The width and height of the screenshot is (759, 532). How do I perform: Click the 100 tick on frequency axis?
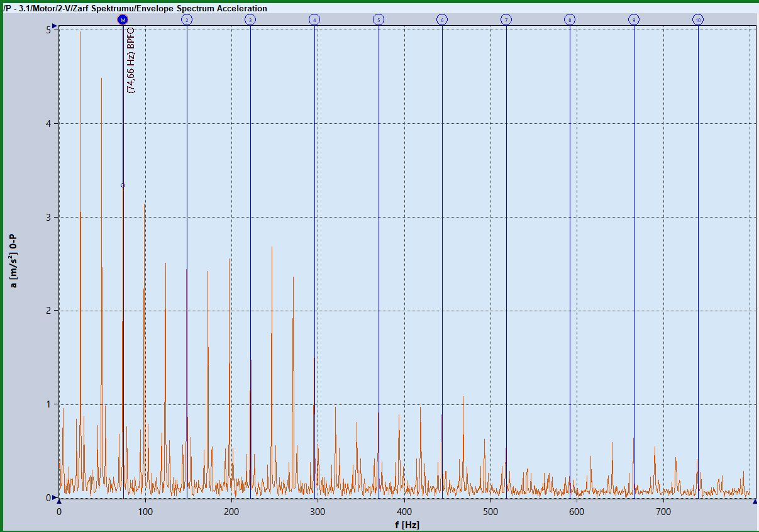[145, 512]
